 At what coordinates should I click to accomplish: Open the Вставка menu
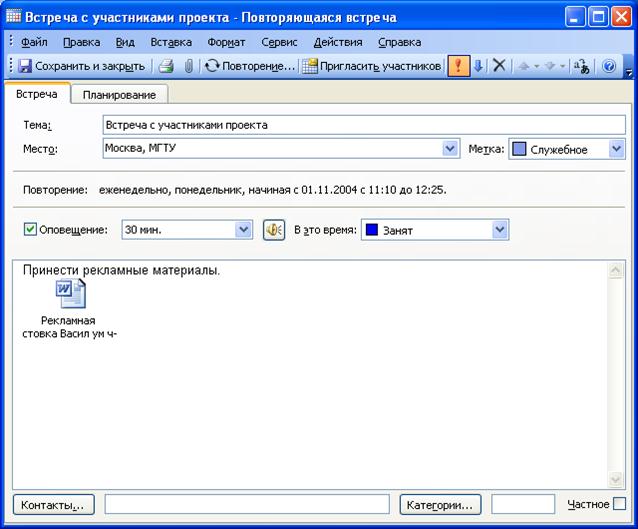tap(171, 42)
